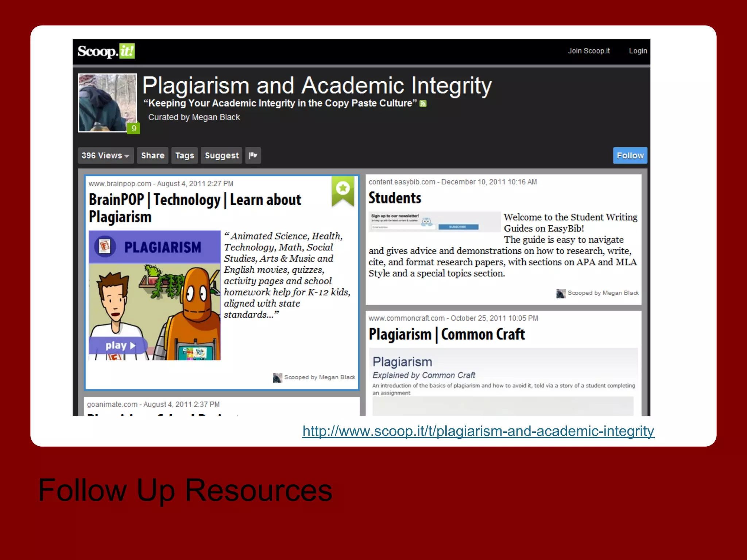Click the goanimate.com source line
Viewport: 747px width, 560px height.
tap(153, 405)
